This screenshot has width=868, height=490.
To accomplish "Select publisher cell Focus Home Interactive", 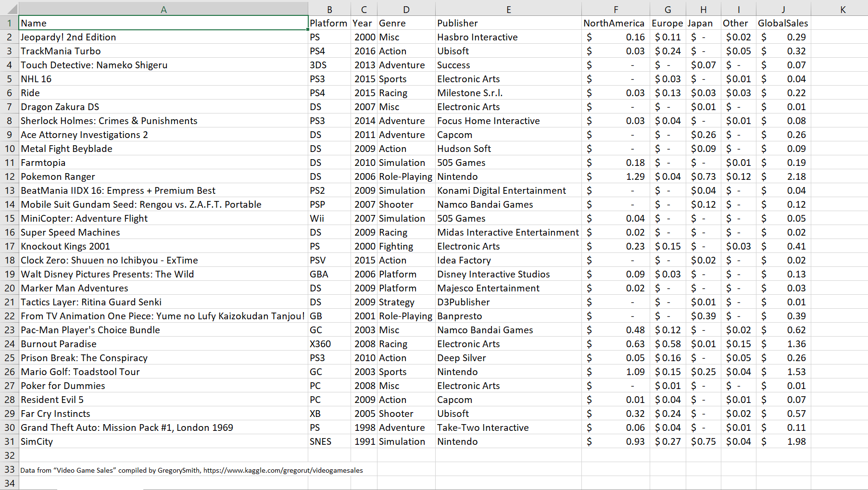I will tap(508, 121).
